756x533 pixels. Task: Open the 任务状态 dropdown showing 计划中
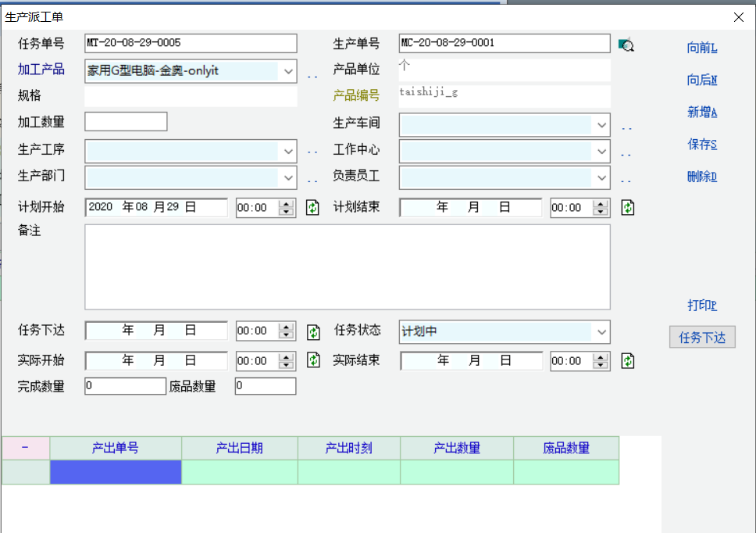point(601,332)
